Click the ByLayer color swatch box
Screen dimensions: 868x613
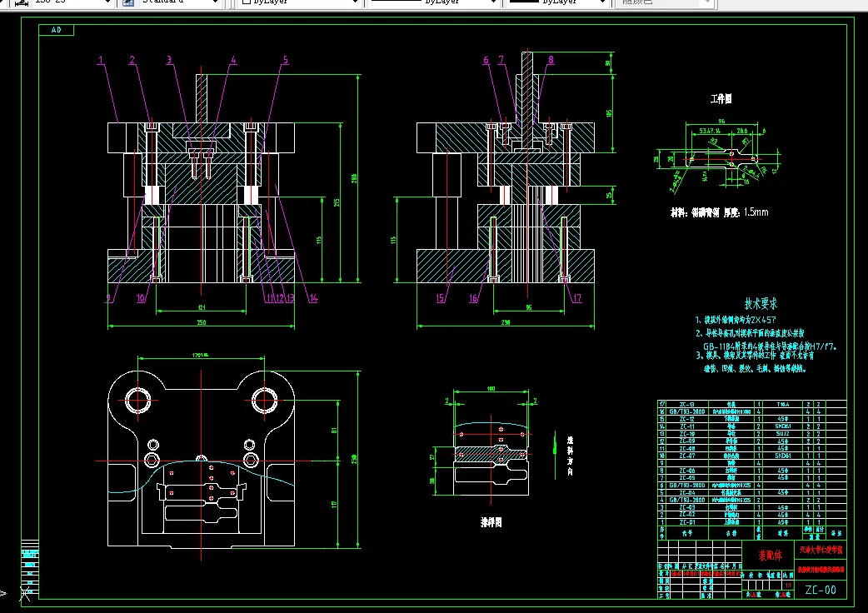247,2
